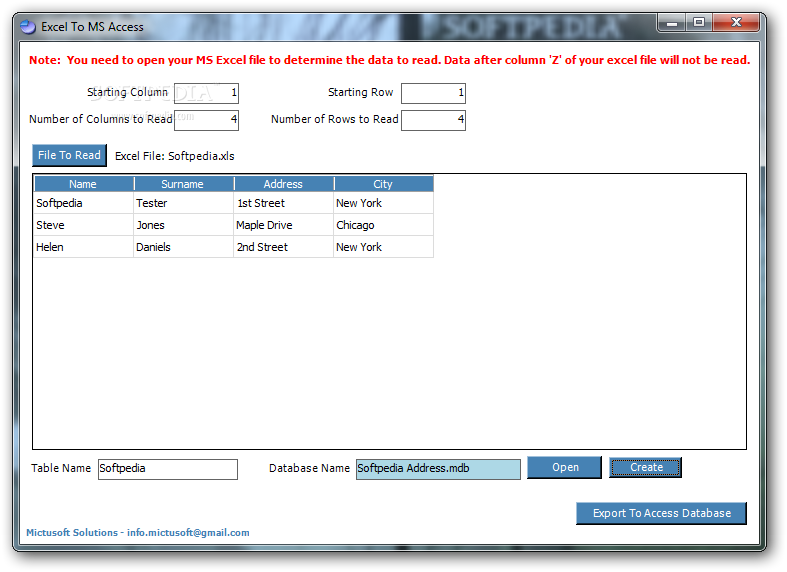
Task: Click the Open database button
Action: (x=564, y=468)
